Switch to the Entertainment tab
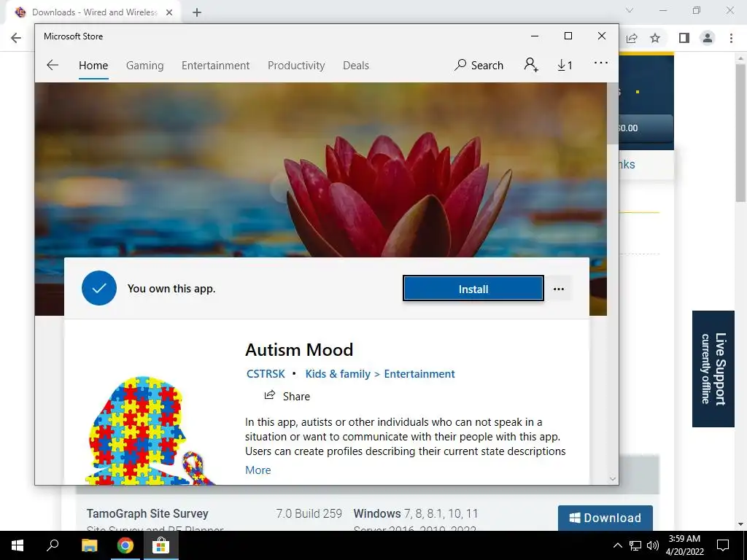Viewport: 747px width, 560px height. pyautogui.click(x=215, y=65)
